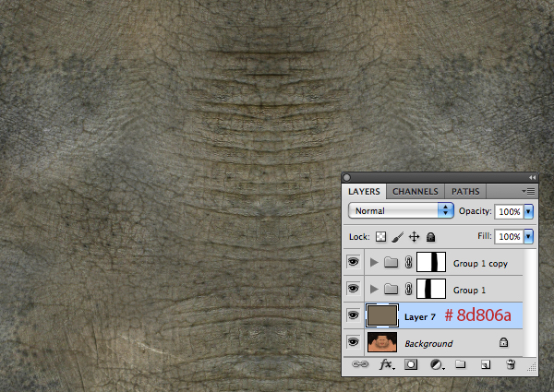Click the Background layer lock icon
This screenshot has height=392, width=554.
[x=503, y=342]
